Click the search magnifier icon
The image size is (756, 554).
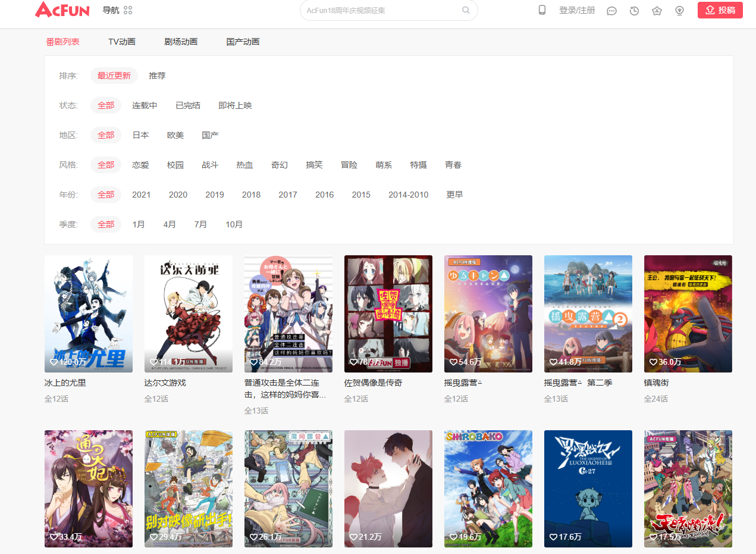466,10
